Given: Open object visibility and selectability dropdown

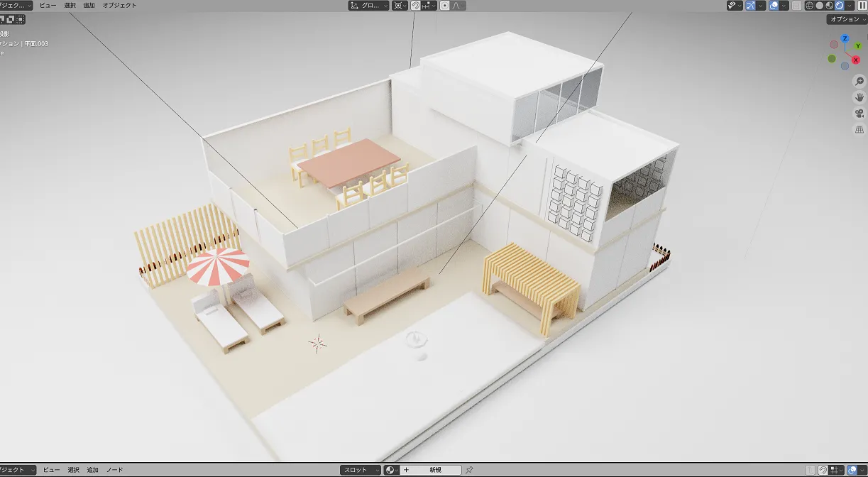Looking at the screenshot, I should pos(735,5).
